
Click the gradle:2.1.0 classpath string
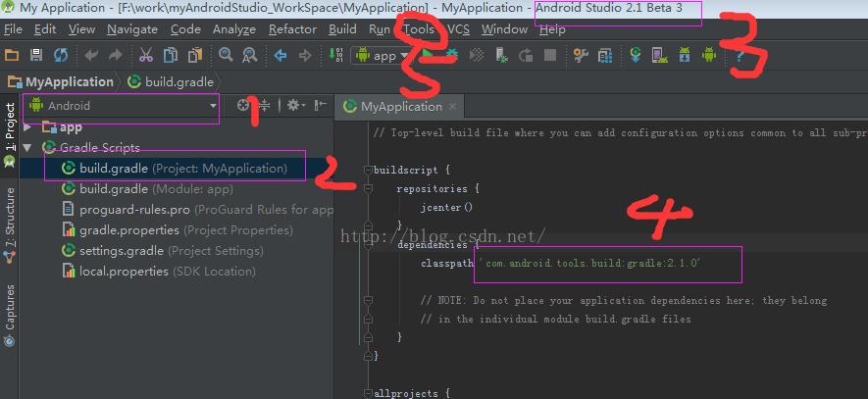coord(589,264)
